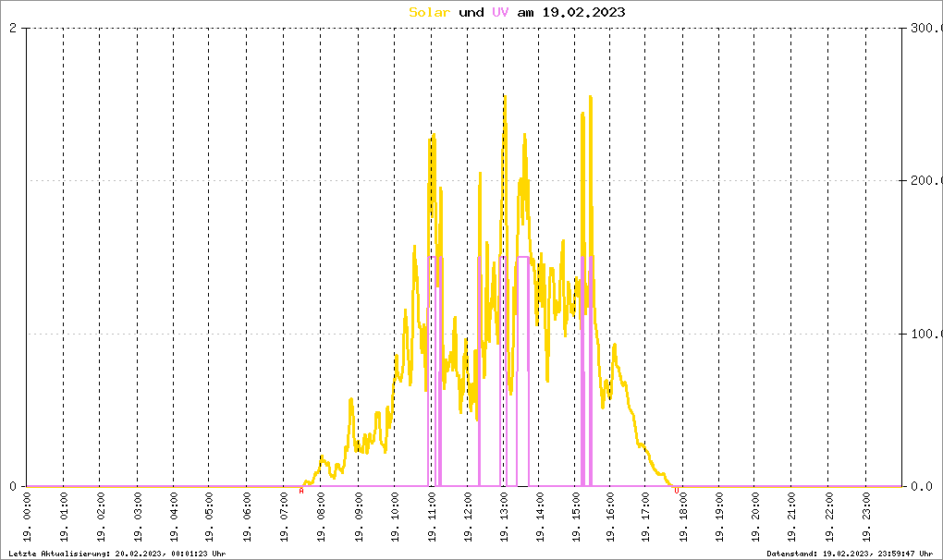This screenshot has width=943, height=560.
Task: Click the '19. 17:00' time axis label
Action: click(x=645, y=517)
